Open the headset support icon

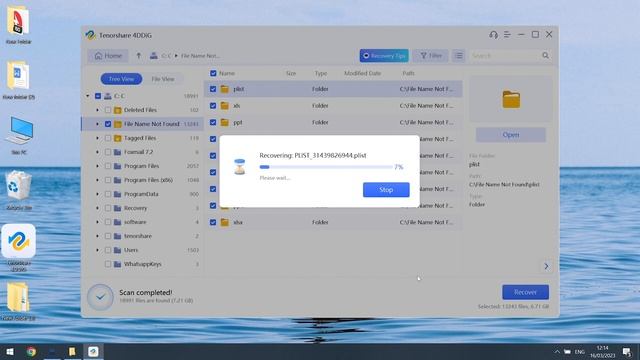(x=493, y=35)
